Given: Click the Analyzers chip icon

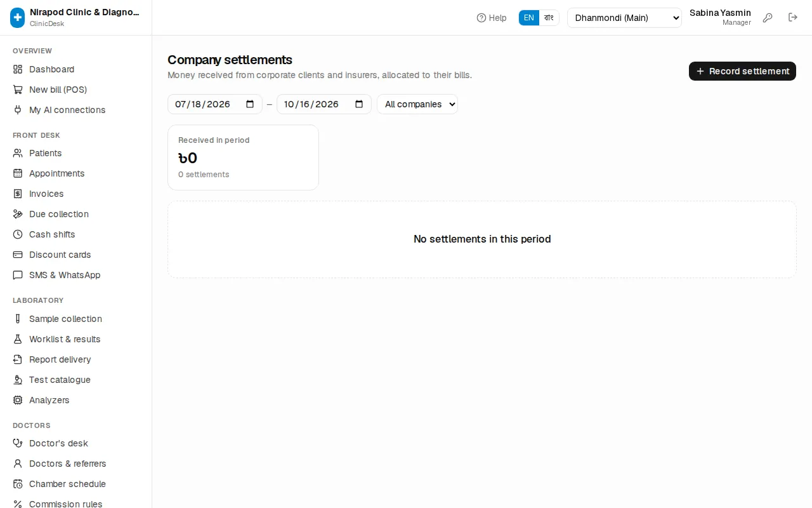Looking at the screenshot, I should pyautogui.click(x=18, y=400).
